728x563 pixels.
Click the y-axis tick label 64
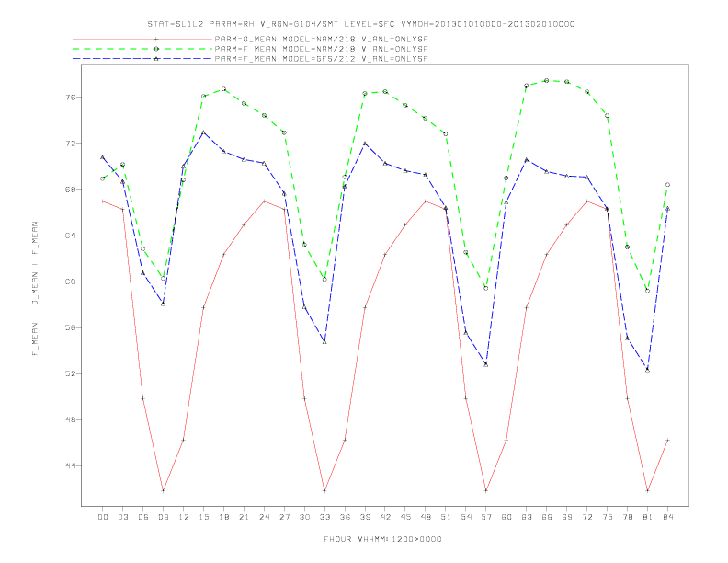71,236
